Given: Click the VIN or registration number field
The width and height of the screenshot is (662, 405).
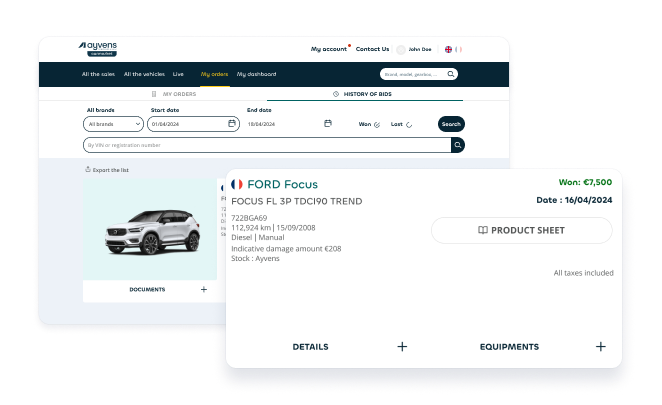Looking at the screenshot, I should click(x=267, y=145).
